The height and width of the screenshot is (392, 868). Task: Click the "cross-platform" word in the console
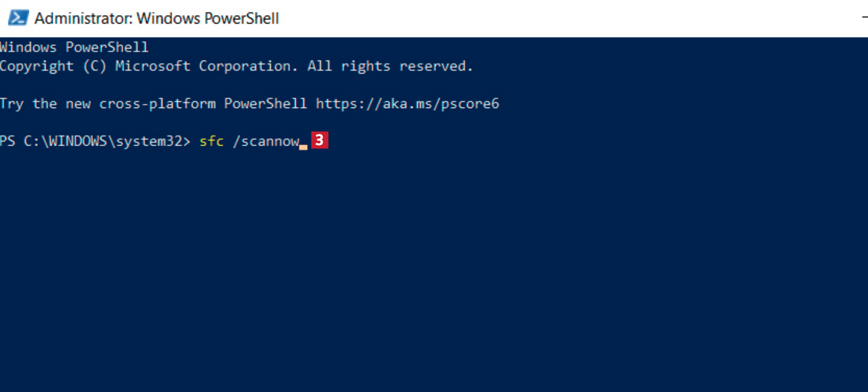pos(157,104)
